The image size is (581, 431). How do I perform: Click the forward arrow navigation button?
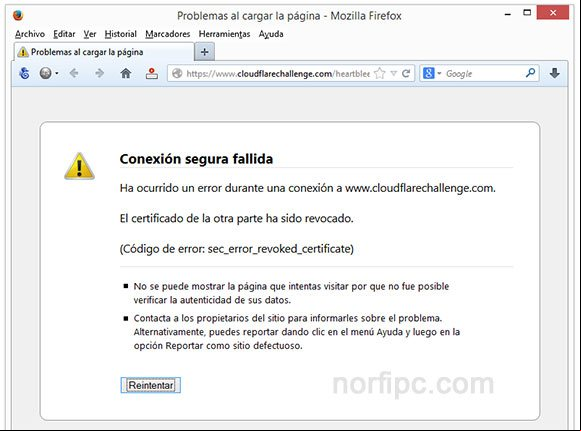click(99, 73)
